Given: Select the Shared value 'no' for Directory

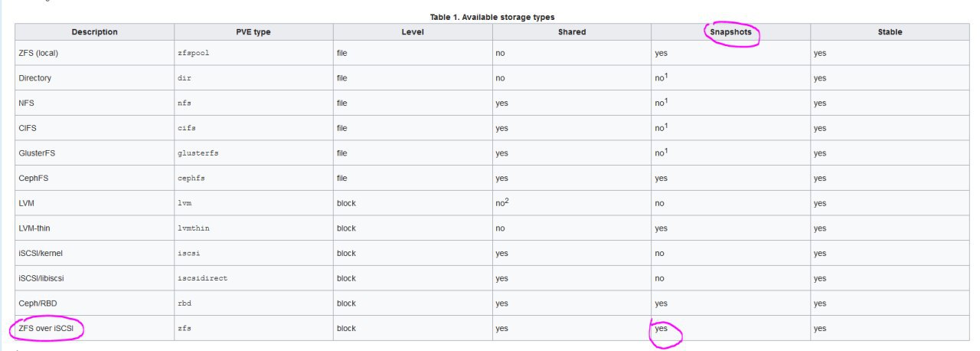Looking at the screenshot, I should [x=501, y=78].
